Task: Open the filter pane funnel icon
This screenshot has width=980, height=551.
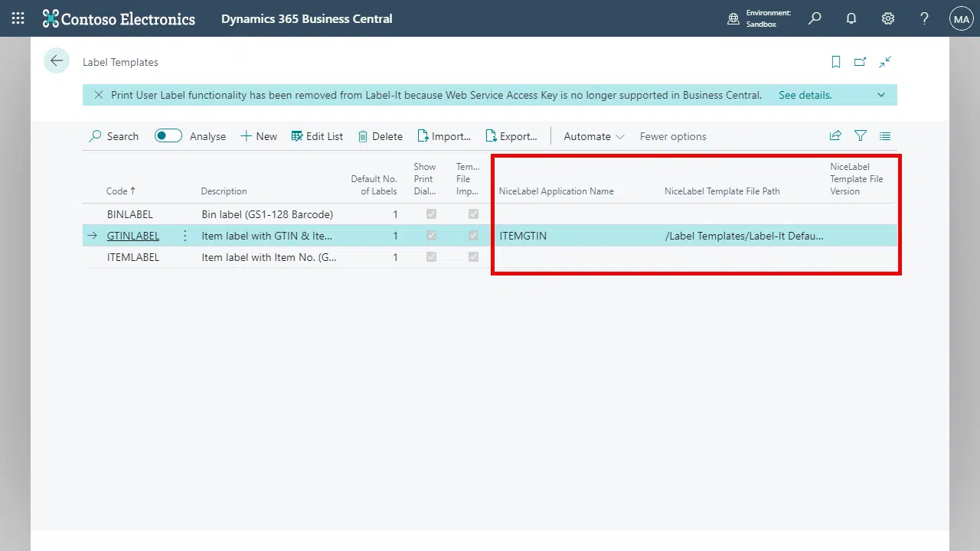Action: (861, 136)
